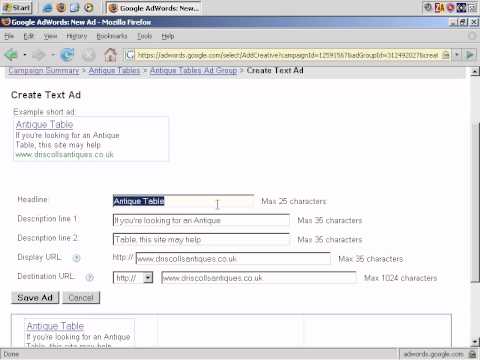Viewport: 480px width, 360px height.
Task: Click the red round system tray icon
Action: tap(450, 7)
